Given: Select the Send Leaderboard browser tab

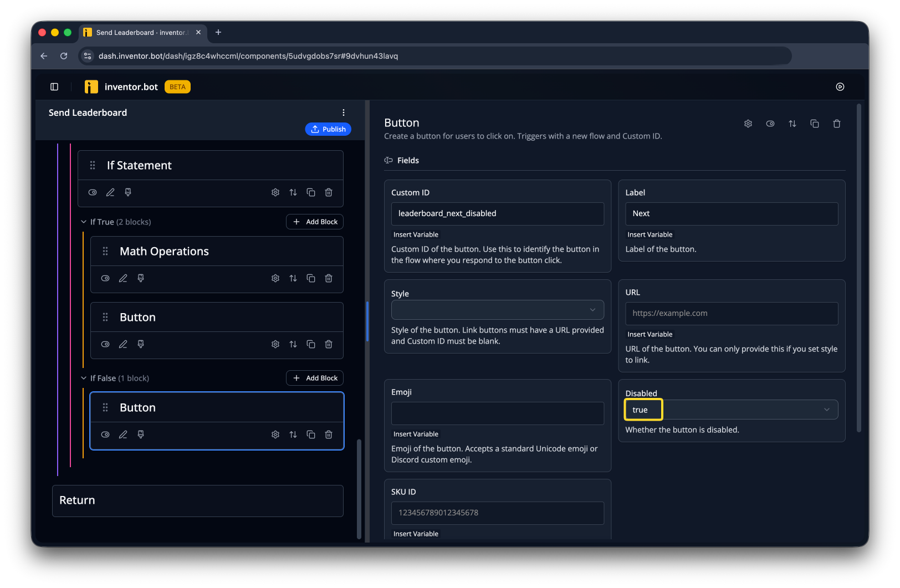Looking at the screenshot, I should 143,33.
